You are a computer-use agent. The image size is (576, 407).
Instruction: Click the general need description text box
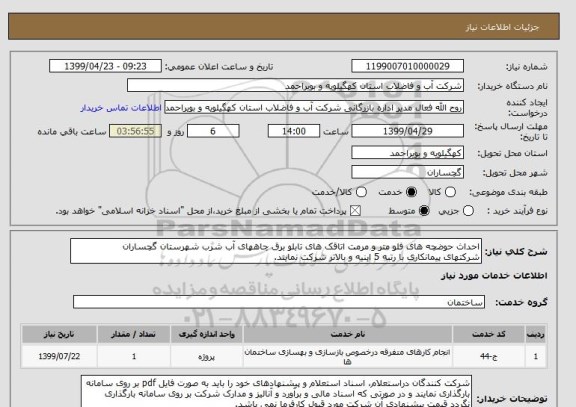(x=276, y=251)
